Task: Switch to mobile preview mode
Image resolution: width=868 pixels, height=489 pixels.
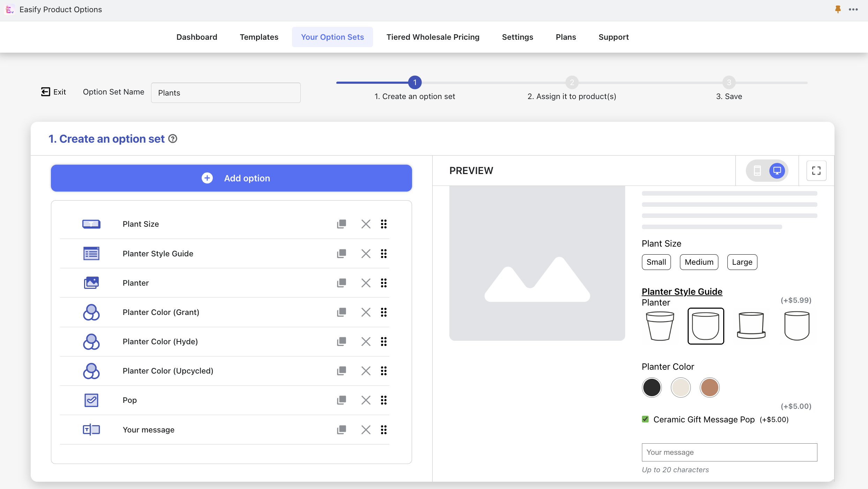Action: (x=757, y=171)
